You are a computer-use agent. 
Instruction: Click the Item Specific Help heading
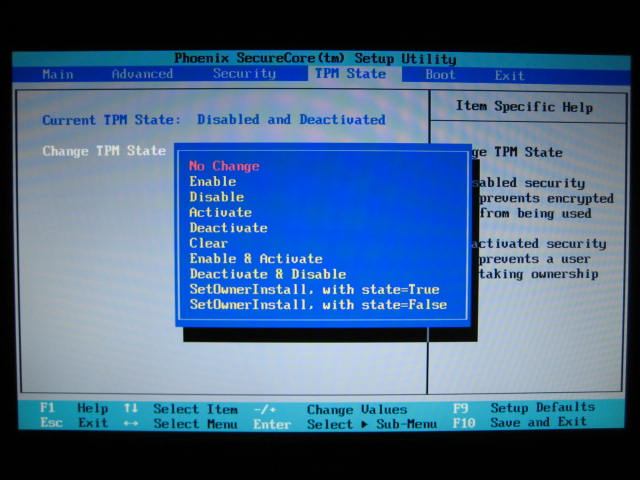[x=524, y=107]
